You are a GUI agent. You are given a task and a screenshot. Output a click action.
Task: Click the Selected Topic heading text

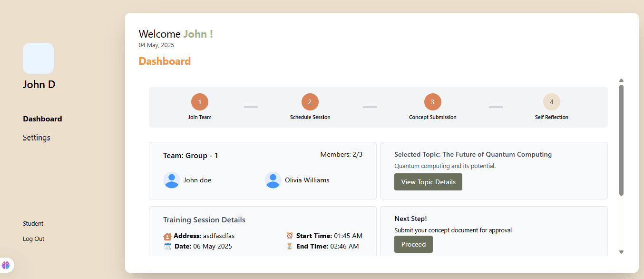[x=473, y=154]
